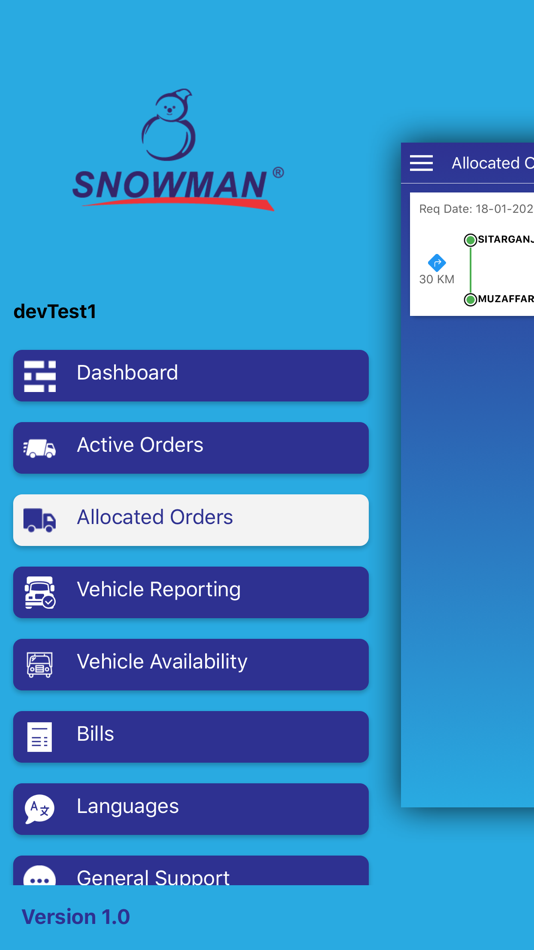
Task: Select Allocated Orders menu entry
Action: pyautogui.click(x=191, y=520)
